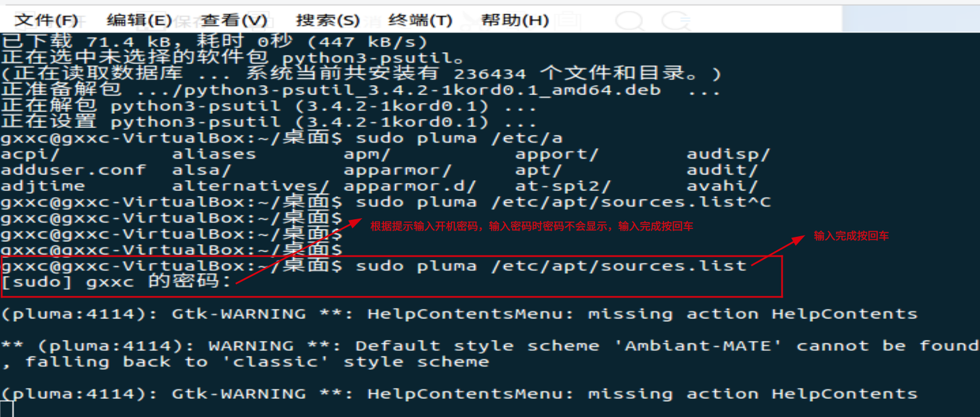Click the faint paste clipboard icon
Screen dimensions: 980x417
(568, 21)
